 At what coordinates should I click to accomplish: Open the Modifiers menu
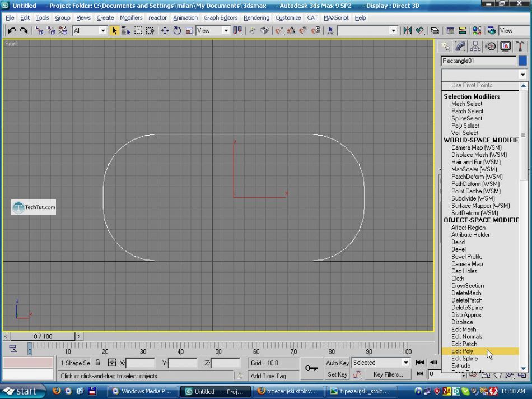(131, 18)
